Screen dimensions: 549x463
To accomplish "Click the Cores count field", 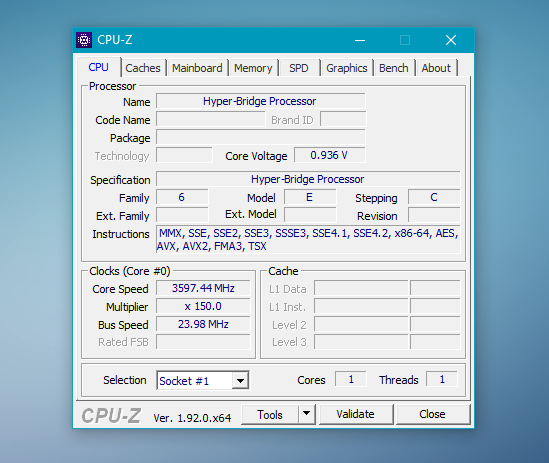I will [351, 379].
